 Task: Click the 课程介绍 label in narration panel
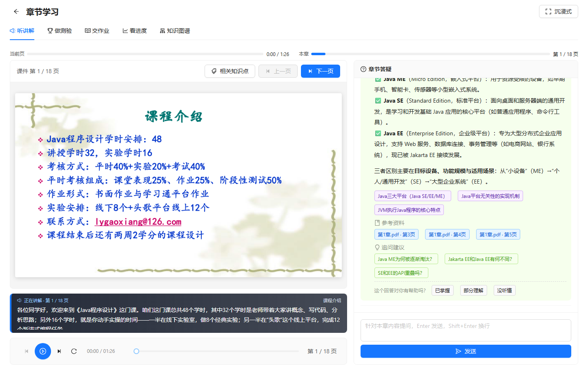tap(332, 301)
